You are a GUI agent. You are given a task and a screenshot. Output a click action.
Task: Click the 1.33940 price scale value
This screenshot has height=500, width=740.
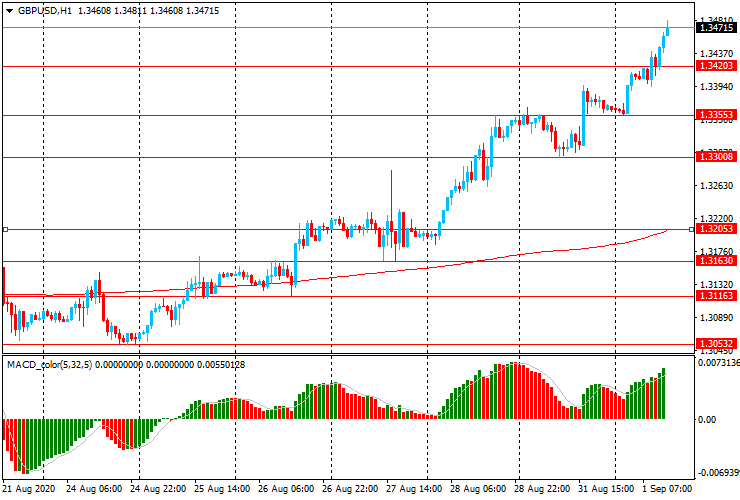[x=717, y=86]
